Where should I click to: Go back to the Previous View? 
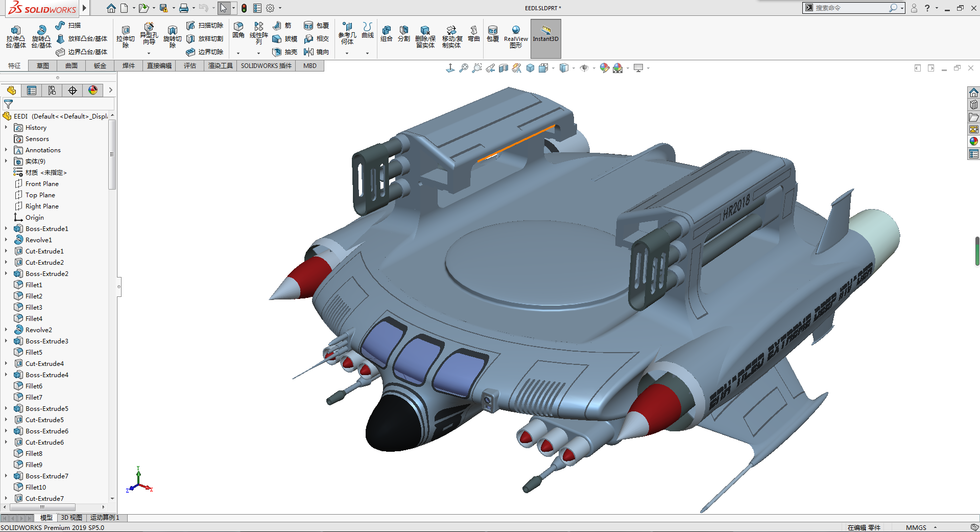[490, 68]
